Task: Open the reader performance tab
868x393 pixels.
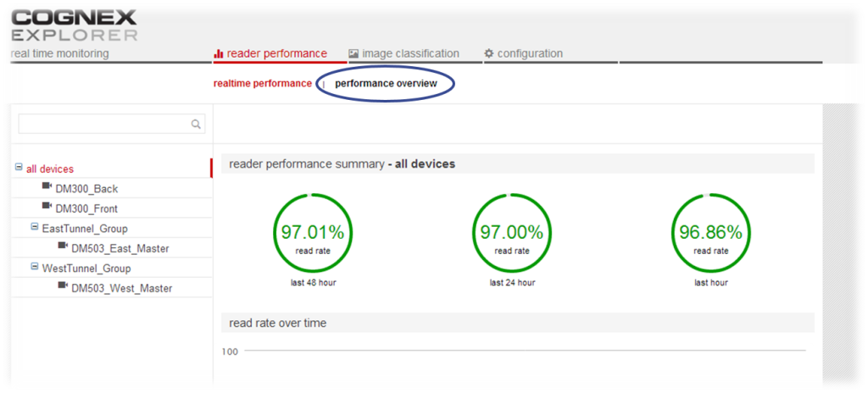Action: tap(270, 53)
